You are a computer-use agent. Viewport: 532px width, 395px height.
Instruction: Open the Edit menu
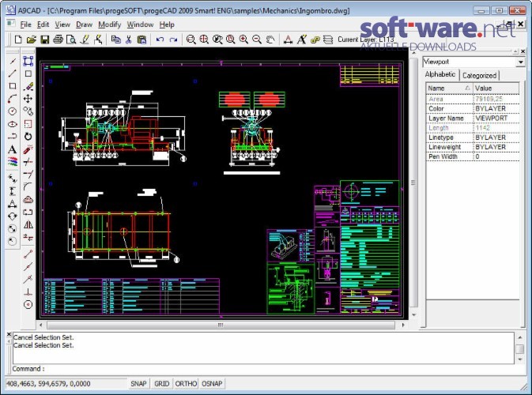click(43, 24)
